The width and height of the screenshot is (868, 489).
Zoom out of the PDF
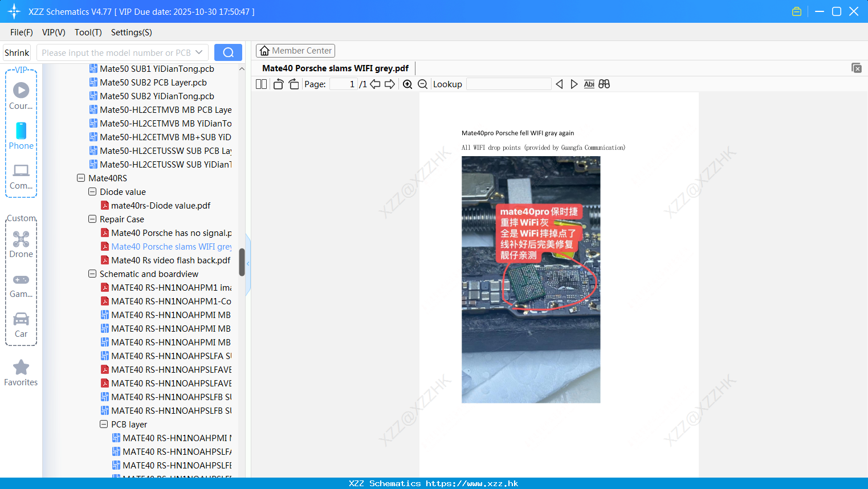423,84
